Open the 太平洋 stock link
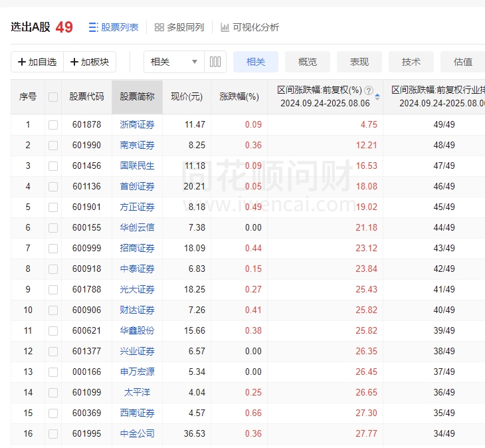This screenshot has height=448, width=485. [x=137, y=392]
